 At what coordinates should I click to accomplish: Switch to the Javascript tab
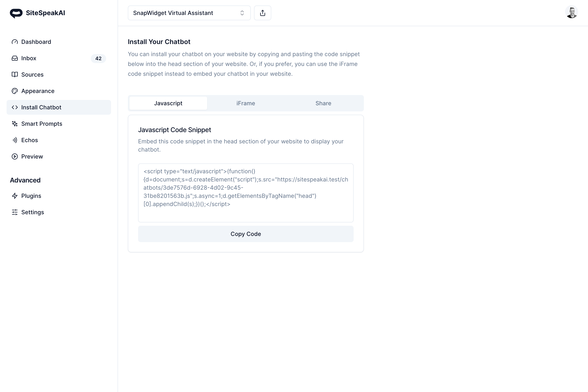tap(168, 103)
